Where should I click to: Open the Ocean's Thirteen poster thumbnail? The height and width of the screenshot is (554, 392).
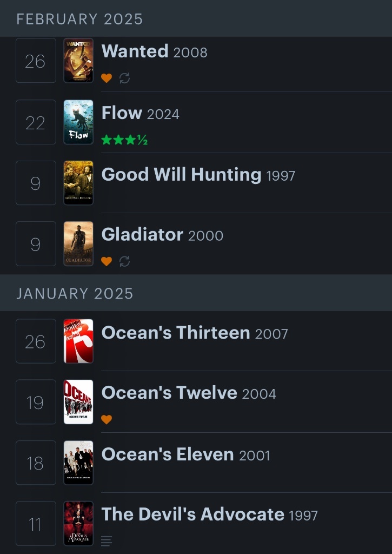tap(78, 341)
